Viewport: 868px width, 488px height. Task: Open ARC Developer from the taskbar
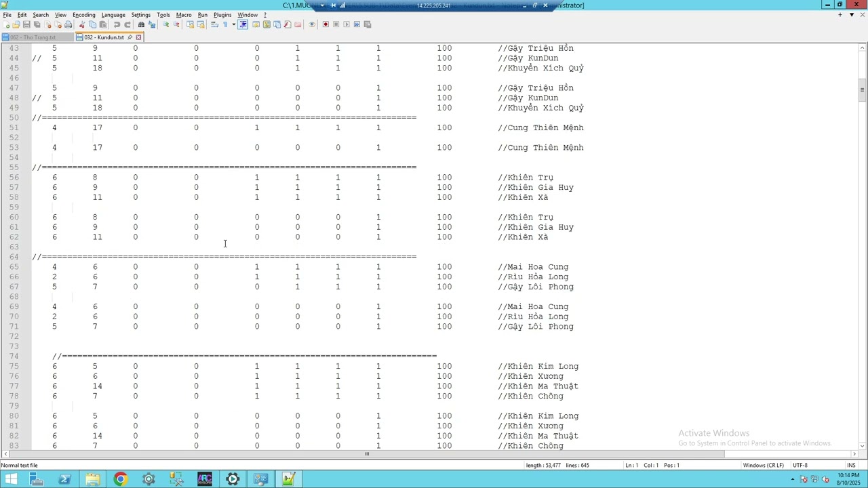coord(204,480)
